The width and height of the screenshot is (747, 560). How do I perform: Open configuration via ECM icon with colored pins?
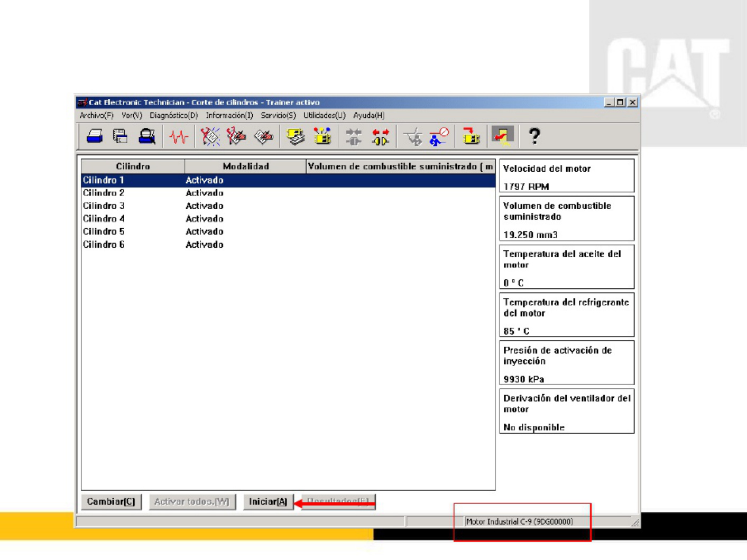322,136
